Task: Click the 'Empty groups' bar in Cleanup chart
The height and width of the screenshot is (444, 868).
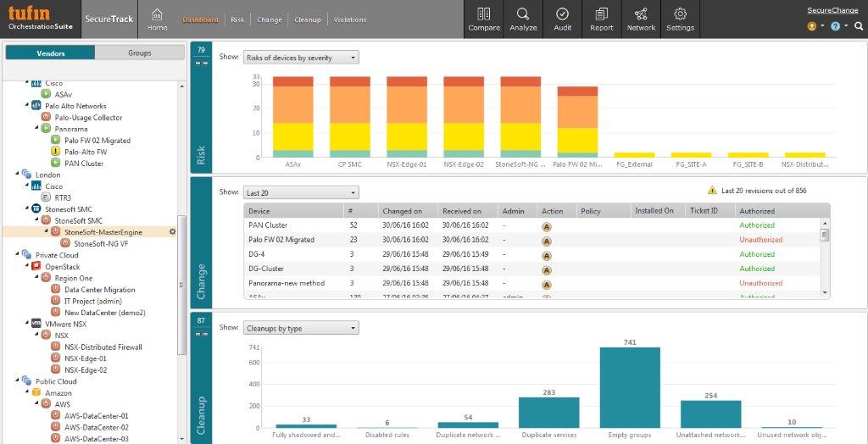Action: coord(630,387)
